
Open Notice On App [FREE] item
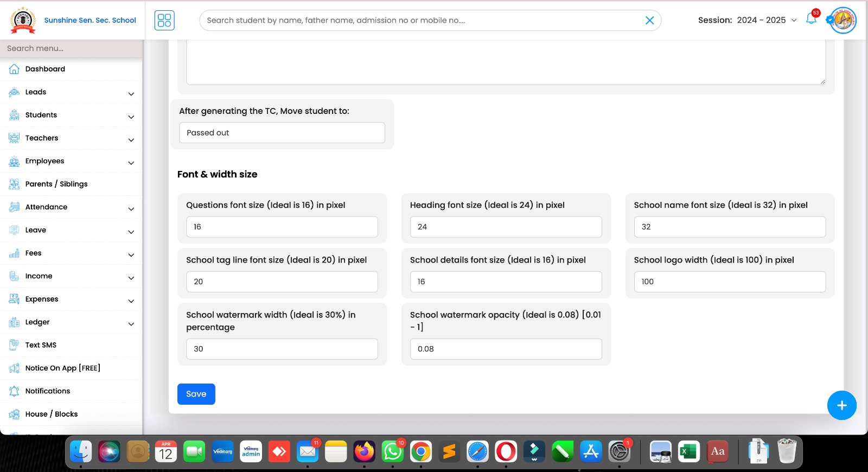tap(71, 368)
